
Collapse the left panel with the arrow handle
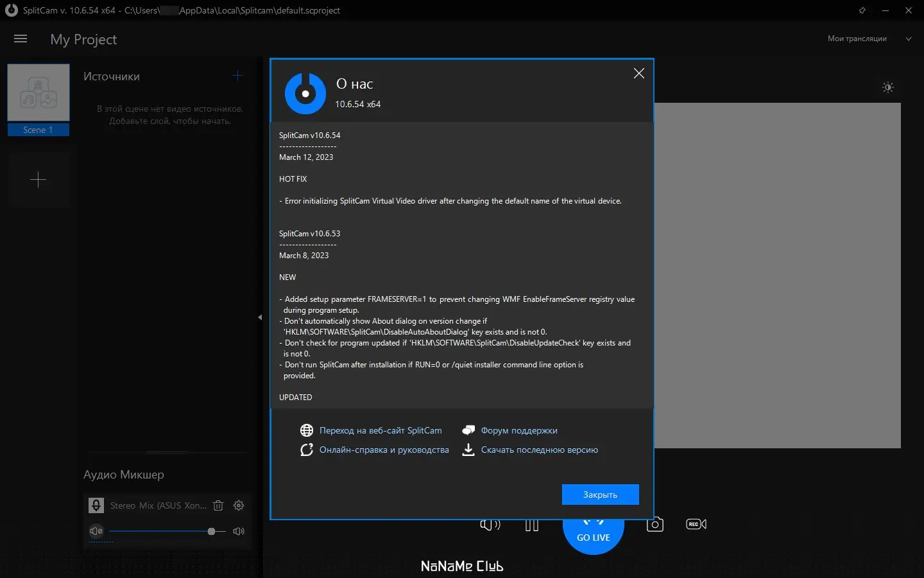tap(260, 317)
